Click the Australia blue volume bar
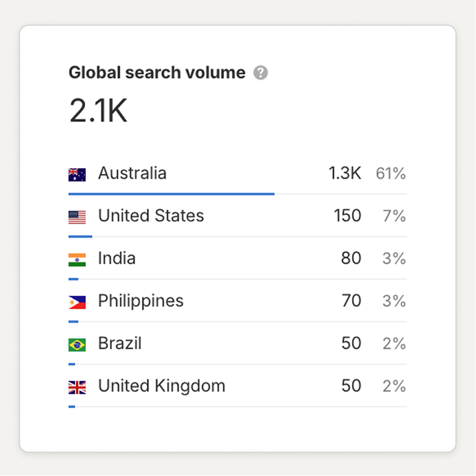This screenshot has width=476, height=476. pyautogui.click(x=172, y=194)
